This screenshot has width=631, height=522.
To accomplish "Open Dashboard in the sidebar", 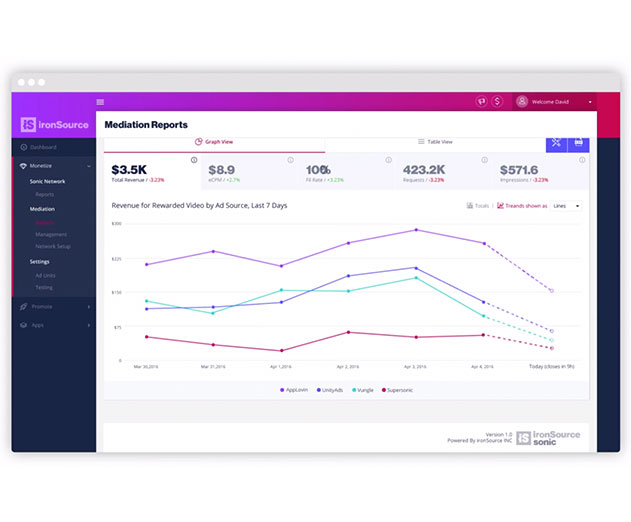I will [x=43, y=147].
